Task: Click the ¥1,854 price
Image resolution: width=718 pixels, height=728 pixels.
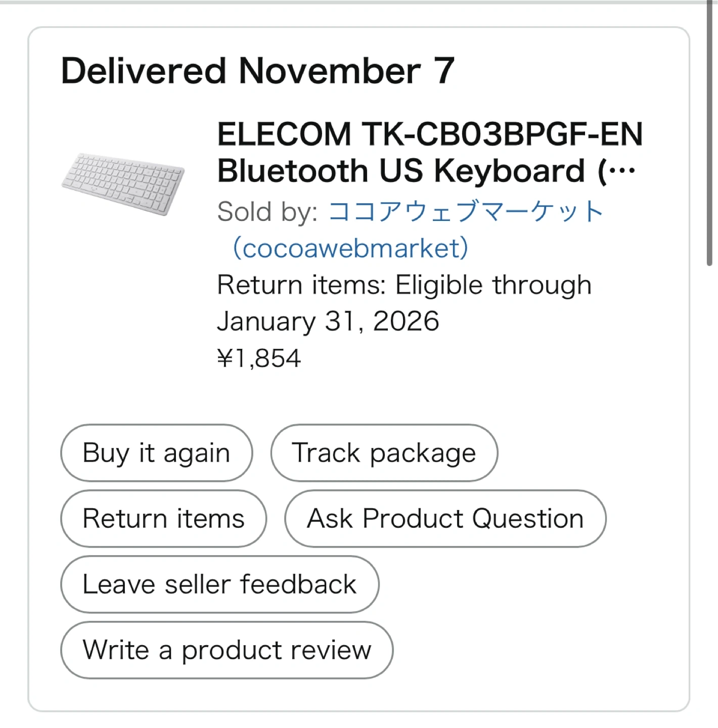Action: tap(259, 358)
